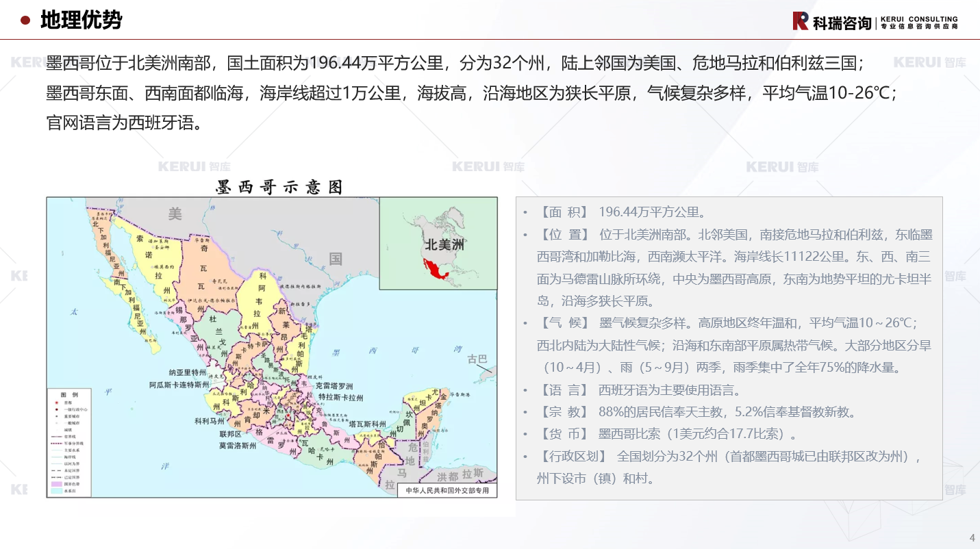Click the red capital star in the legend

click(58, 404)
